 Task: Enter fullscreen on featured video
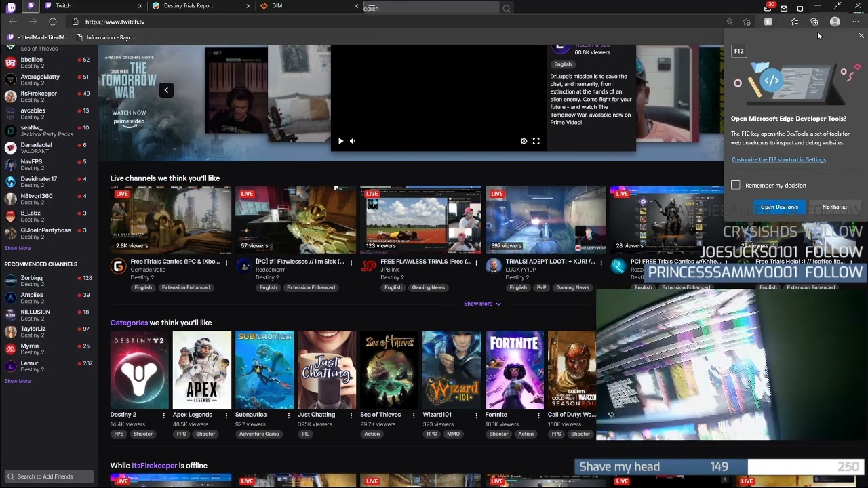536,141
